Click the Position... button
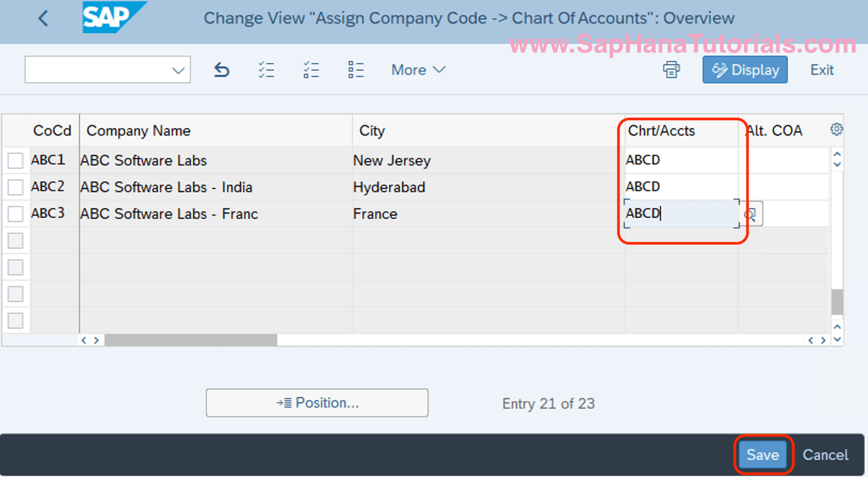 317,403
